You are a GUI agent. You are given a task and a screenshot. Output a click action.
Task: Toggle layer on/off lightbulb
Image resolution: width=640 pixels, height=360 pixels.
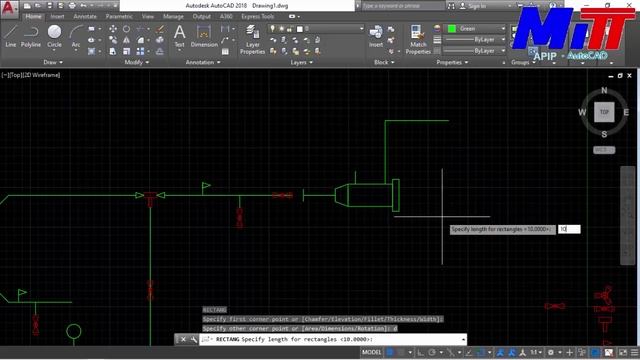[x=273, y=29]
